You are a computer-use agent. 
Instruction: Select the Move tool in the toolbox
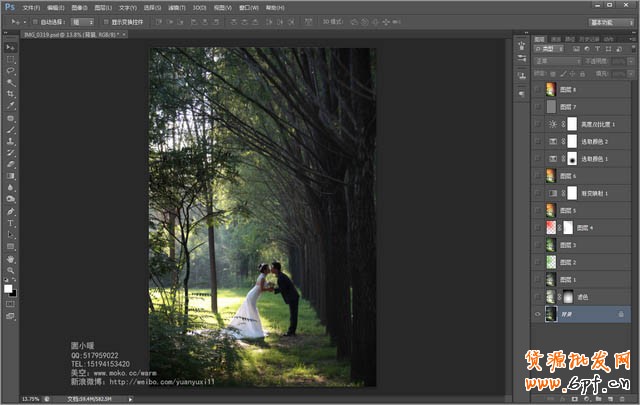[11, 47]
